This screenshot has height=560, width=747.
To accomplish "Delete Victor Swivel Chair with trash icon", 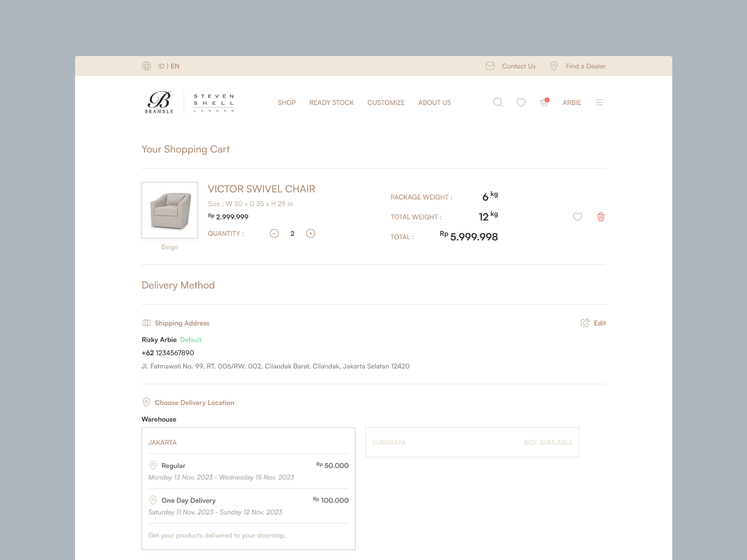I will coord(601,217).
